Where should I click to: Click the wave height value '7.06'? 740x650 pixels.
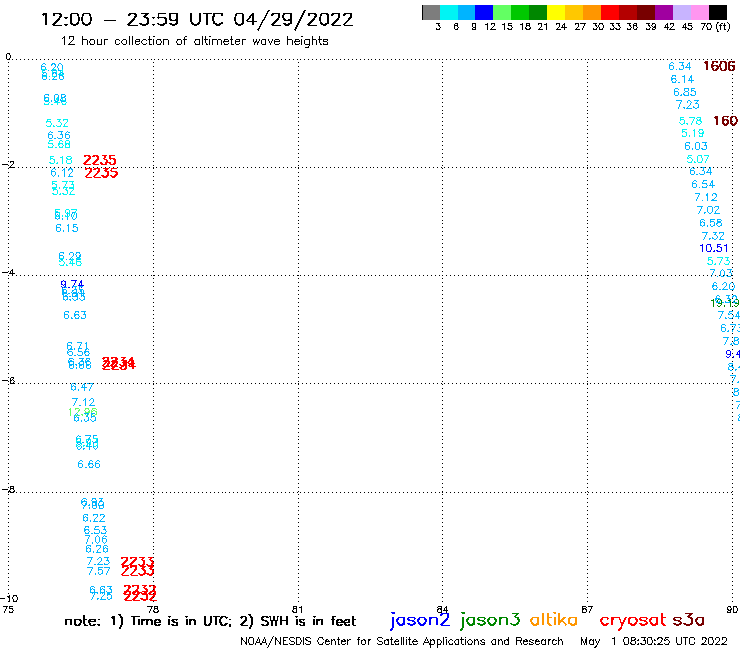click(96, 540)
